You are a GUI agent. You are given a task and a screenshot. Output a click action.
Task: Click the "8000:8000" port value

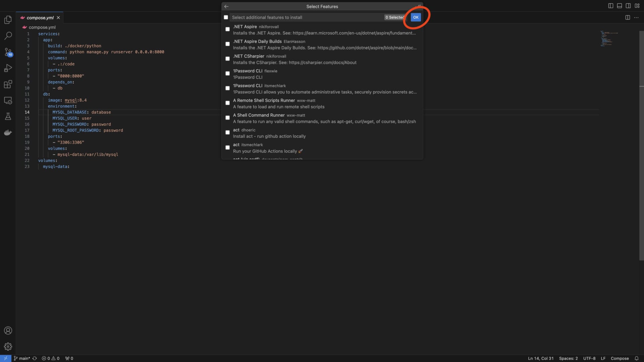coord(71,76)
